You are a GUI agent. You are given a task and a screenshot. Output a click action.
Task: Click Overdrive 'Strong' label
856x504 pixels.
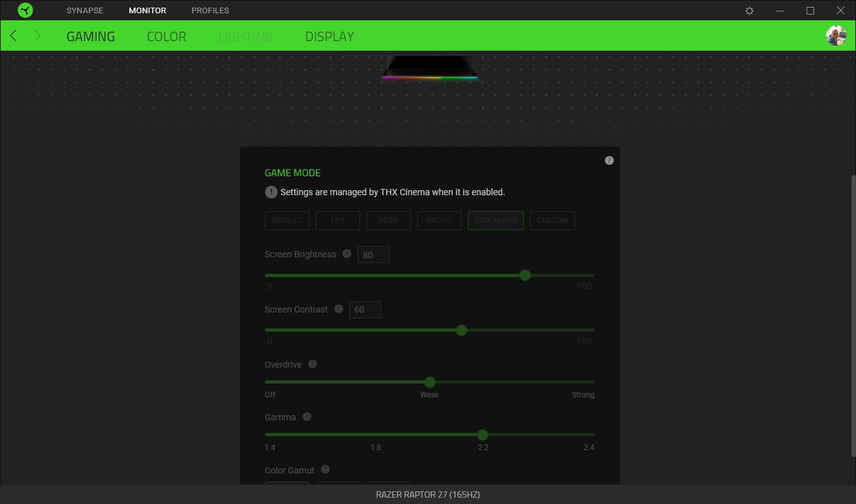click(583, 394)
